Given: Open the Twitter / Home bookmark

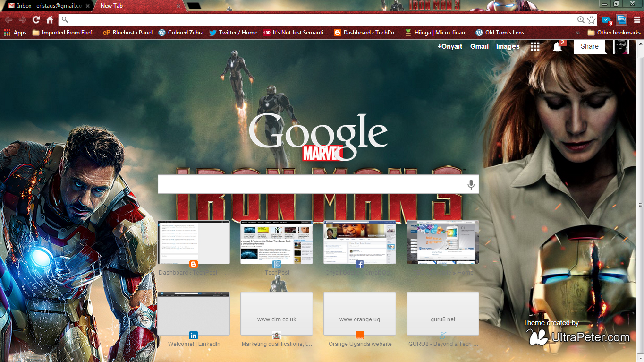Looking at the screenshot, I should [233, 33].
